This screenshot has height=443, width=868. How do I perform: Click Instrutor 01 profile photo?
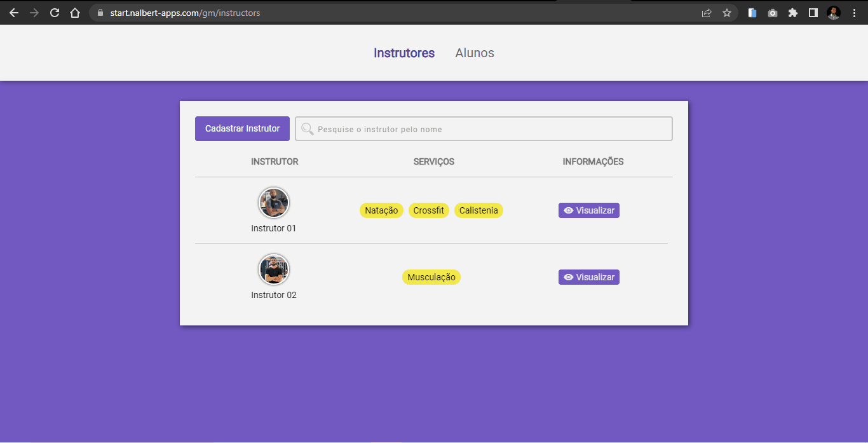[274, 203]
